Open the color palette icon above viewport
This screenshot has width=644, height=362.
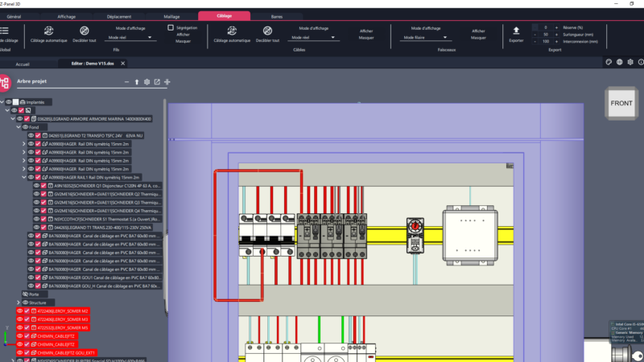[609, 61]
